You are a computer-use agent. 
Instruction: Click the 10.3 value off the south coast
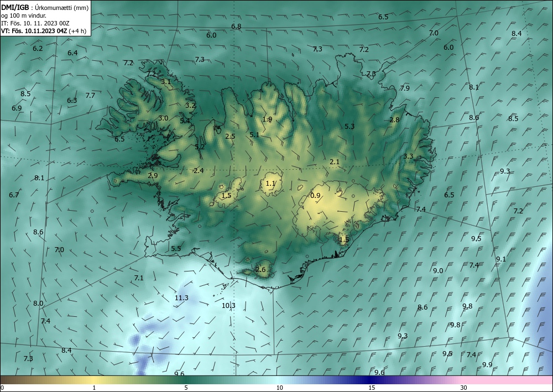[x=228, y=306]
